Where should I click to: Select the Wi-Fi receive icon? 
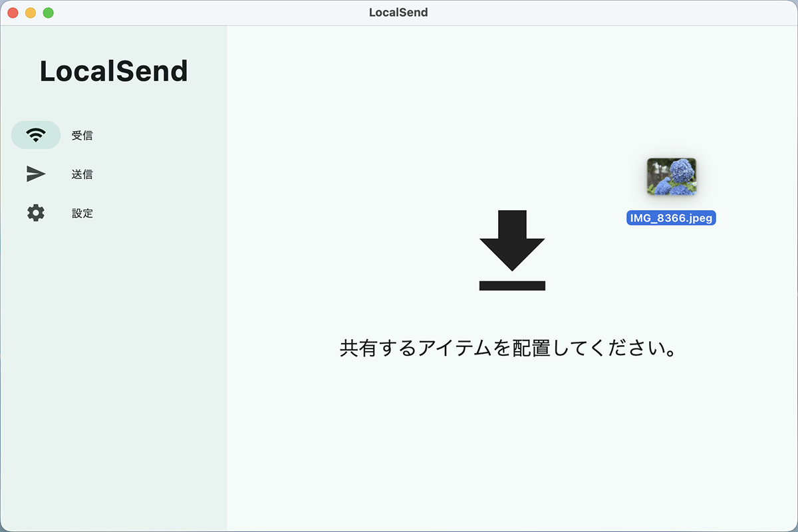coord(36,135)
